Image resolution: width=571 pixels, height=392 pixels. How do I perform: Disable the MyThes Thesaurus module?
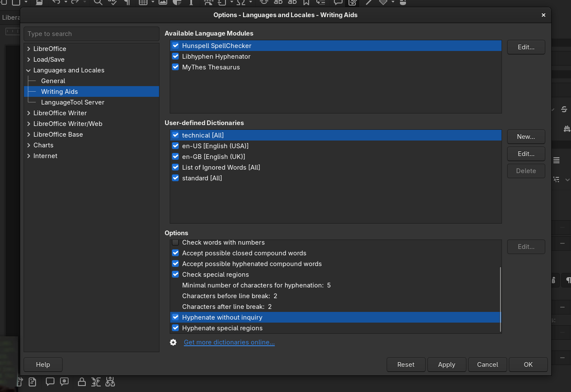coord(175,67)
